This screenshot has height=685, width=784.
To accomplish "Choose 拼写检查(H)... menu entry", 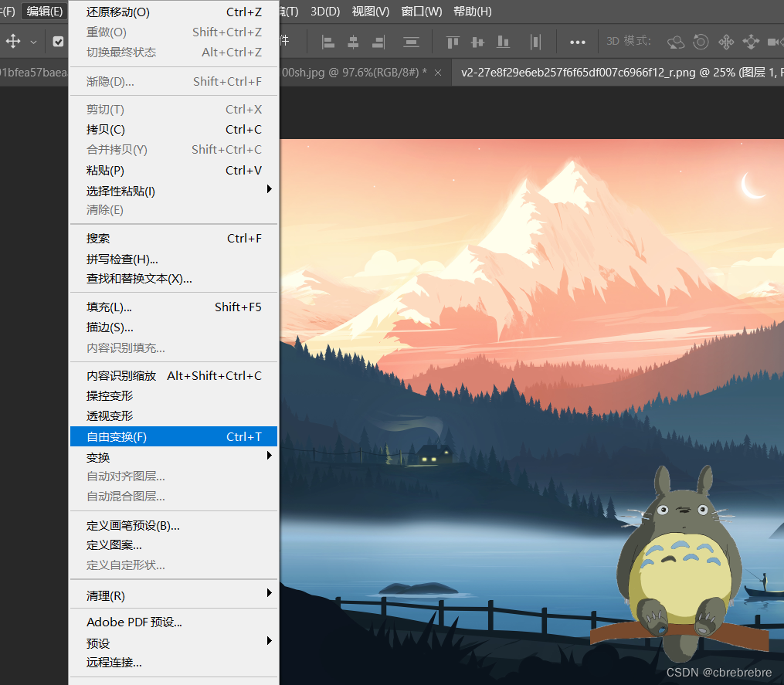I will point(174,259).
